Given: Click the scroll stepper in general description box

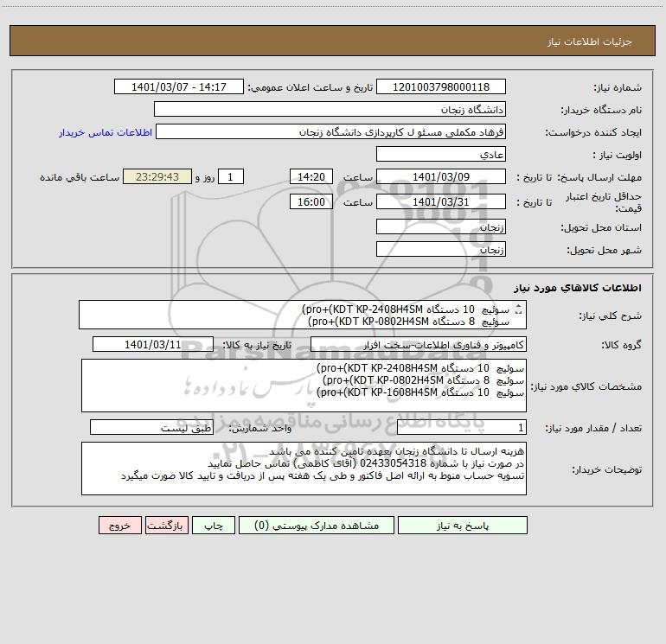Looking at the screenshot, I should (x=518, y=309).
